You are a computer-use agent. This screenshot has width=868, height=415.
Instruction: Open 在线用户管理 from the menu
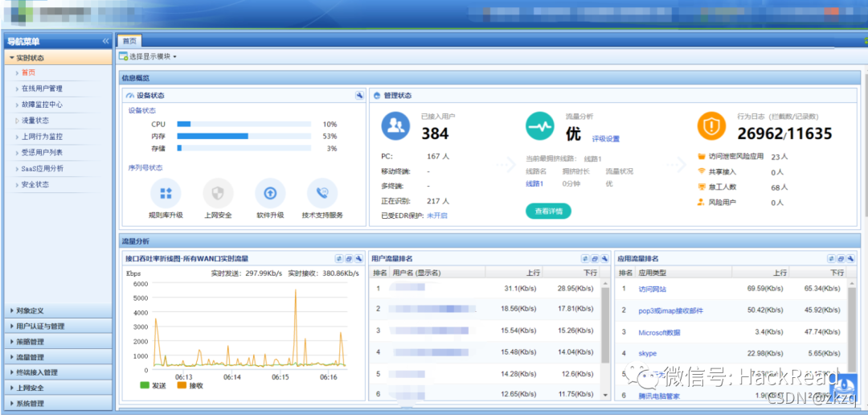point(42,88)
